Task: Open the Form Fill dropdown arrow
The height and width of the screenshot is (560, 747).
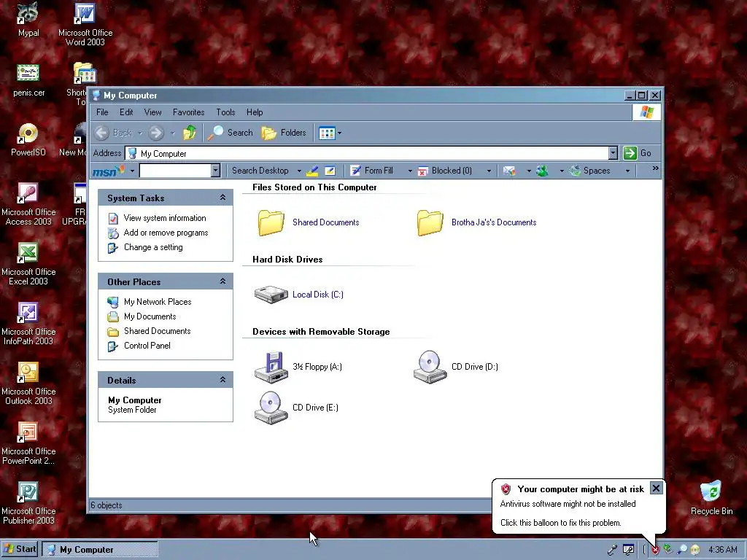Action: click(410, 171)
